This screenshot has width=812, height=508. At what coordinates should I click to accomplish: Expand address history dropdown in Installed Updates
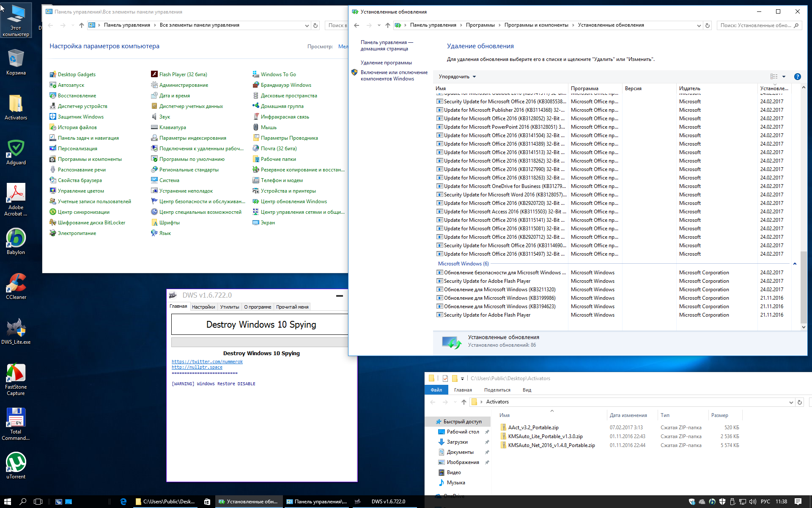click(x=699, y=25)
